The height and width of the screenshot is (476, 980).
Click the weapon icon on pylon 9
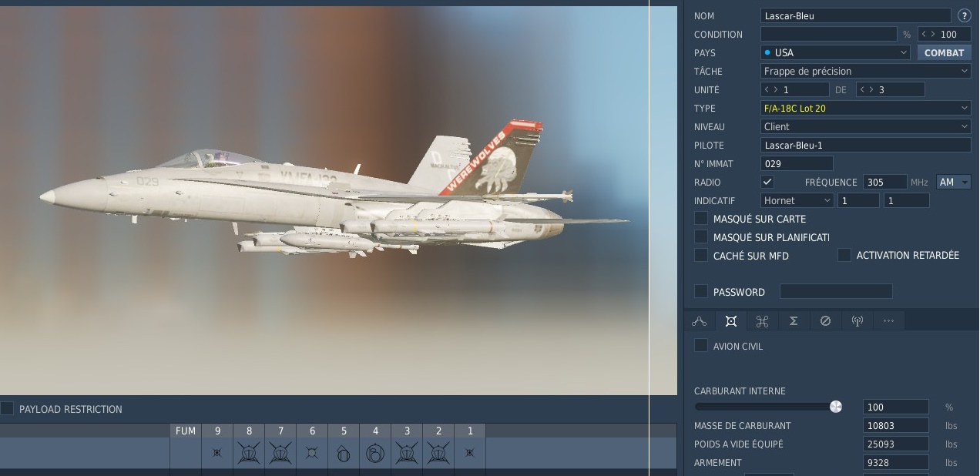(217, 453)
